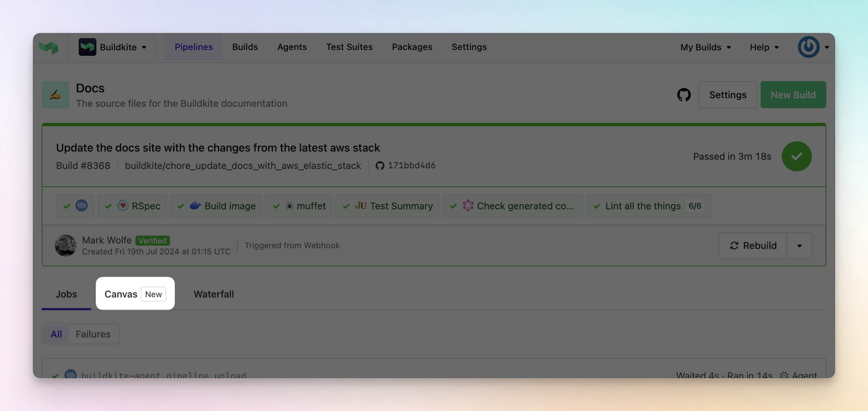The image size is (868, 411).
Task: Open the GitHub repository icon next to Settings
Action: point(684,94)
